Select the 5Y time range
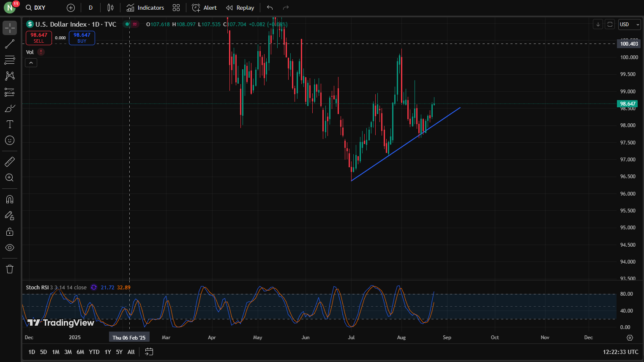The width and height of the screenshot is (644, 362). pos(119,352)
